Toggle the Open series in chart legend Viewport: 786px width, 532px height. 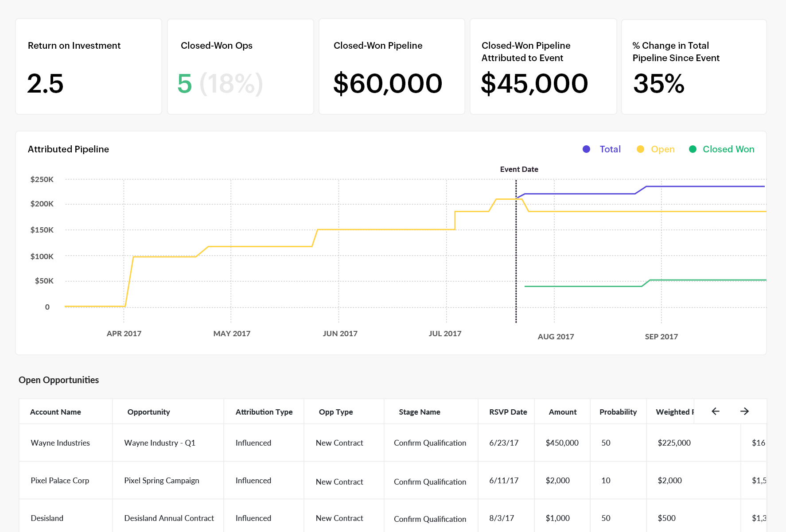(662, 149)
